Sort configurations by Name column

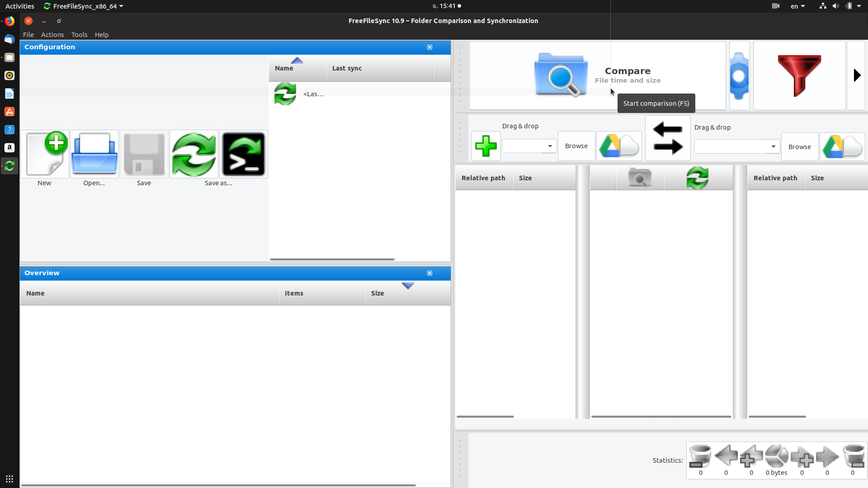(x=297, y=68)
